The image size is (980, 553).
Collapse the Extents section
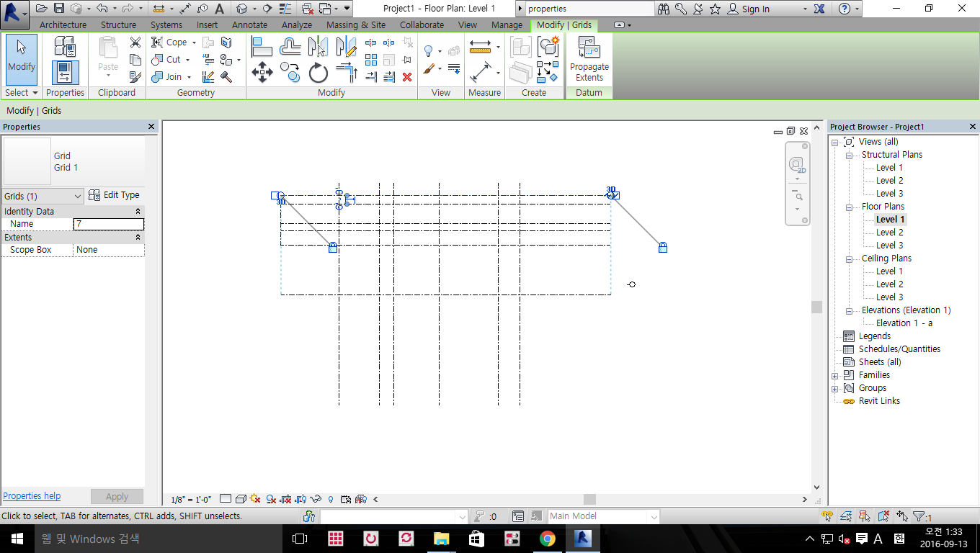pyautogui.click(x=138, y=238)
